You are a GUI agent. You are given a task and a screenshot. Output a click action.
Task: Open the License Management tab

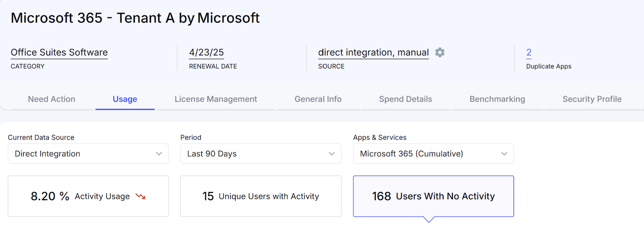(216, 99)
